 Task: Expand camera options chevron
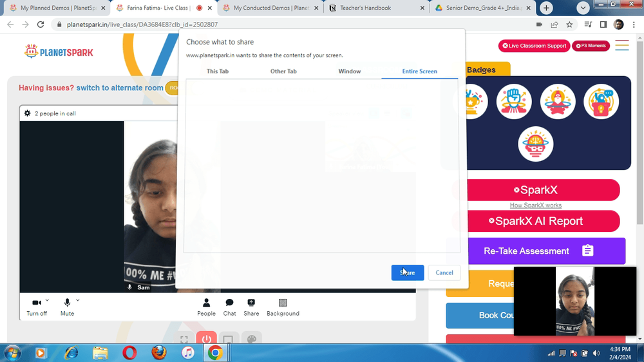pos(47,300)
